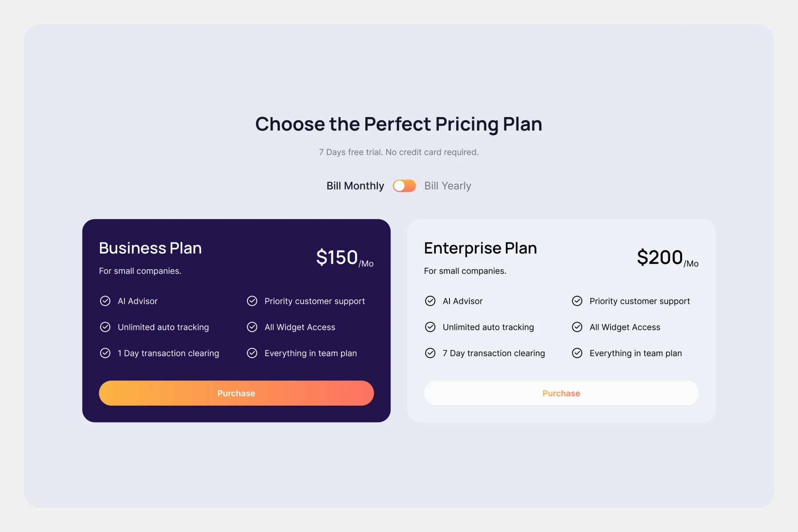
Task: Select the Bill Monthly option label
Action: pos(355,186)
